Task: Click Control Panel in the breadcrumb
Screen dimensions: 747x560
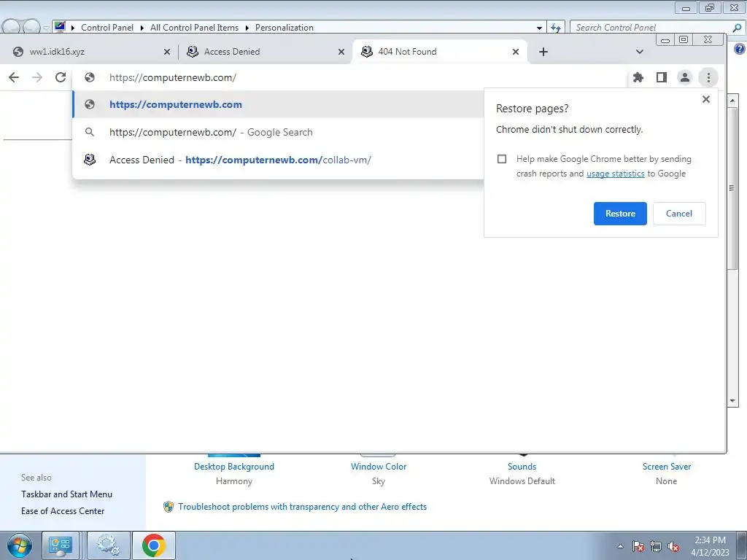Action: pos(107,28)
